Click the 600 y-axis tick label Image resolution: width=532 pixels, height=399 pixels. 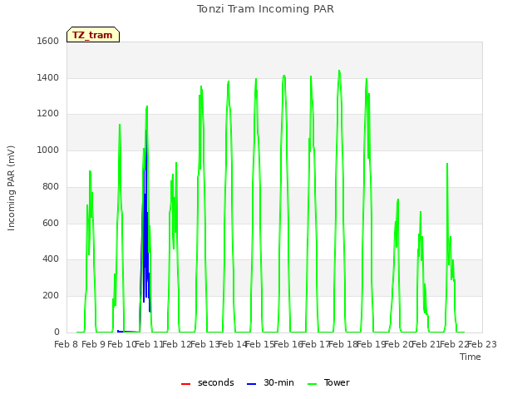51,223
